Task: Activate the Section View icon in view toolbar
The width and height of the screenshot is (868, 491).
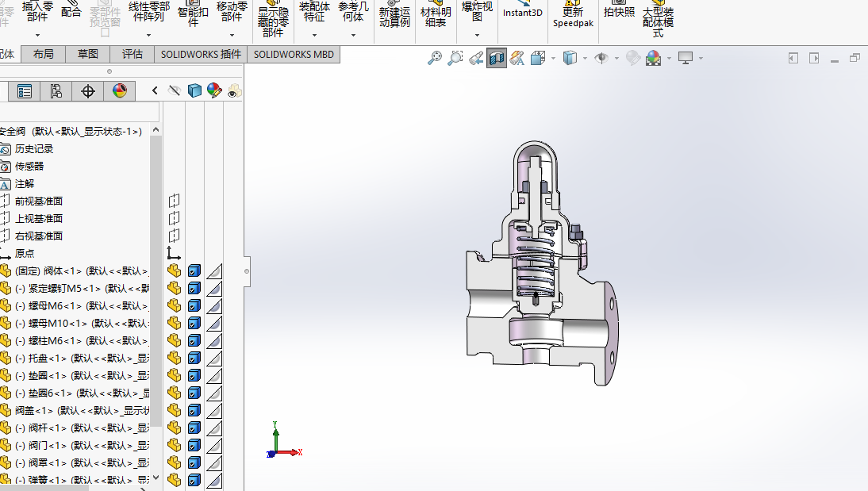Action: (x=497, y=58)
